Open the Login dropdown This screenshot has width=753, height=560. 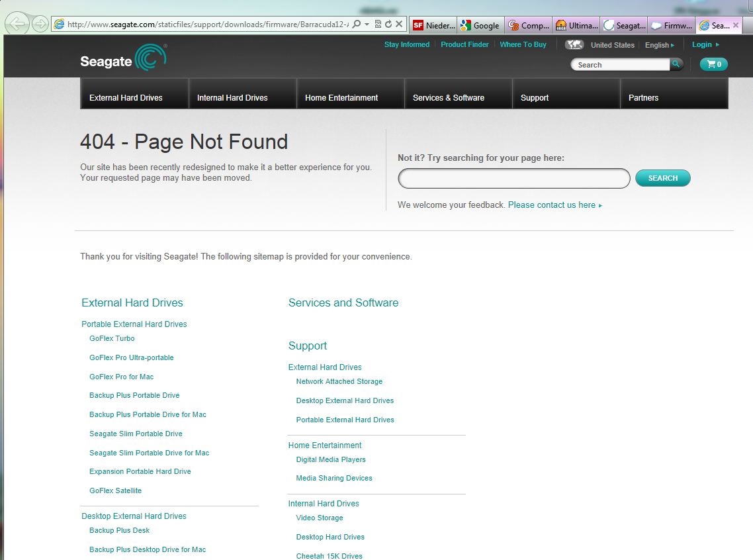[x=705, y=44]
